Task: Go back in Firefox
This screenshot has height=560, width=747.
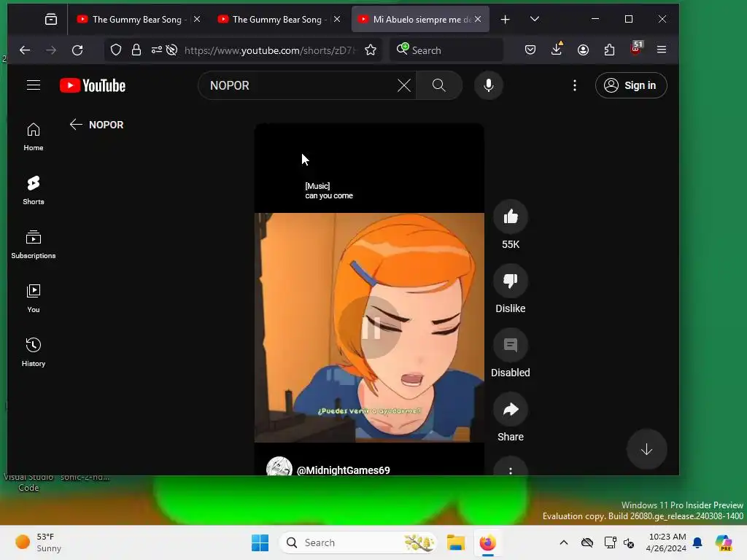Action: [x=25, y=50]
